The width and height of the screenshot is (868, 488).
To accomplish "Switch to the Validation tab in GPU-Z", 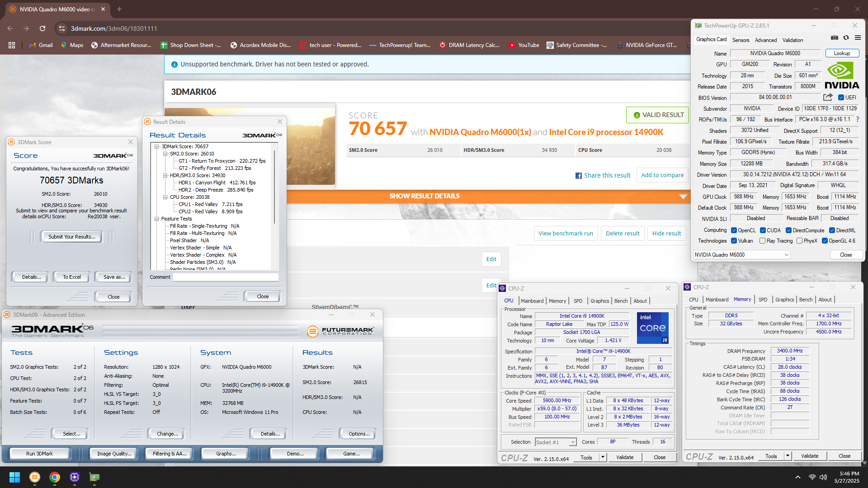I will (x=793, y=40).
